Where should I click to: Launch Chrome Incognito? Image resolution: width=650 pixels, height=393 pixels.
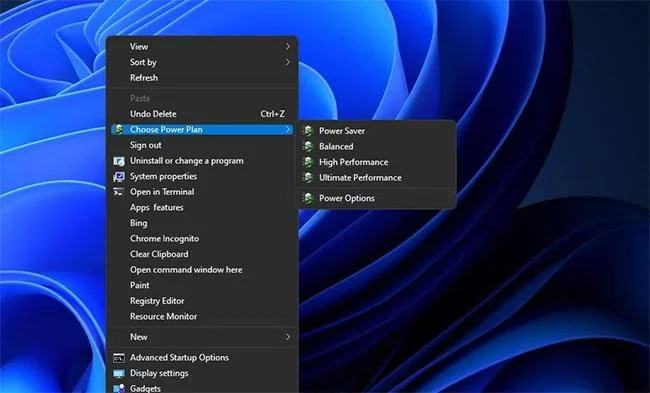pyautogui.click(x=202, y=238)
